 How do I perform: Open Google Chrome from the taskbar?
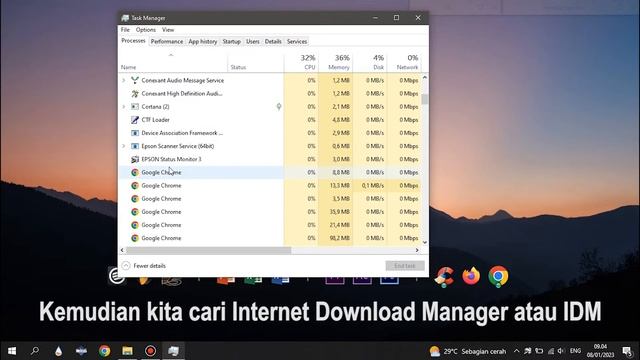click(x=104, y=351)
